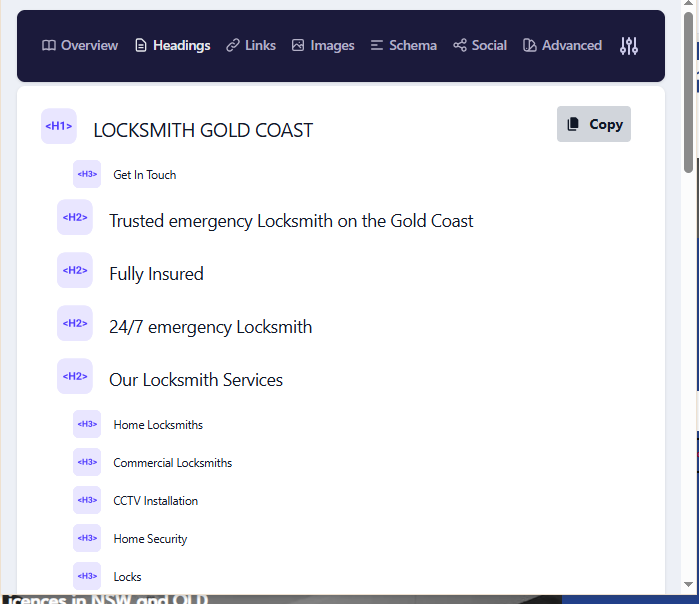Click the Fully Insured heading text

pos(156,274)
